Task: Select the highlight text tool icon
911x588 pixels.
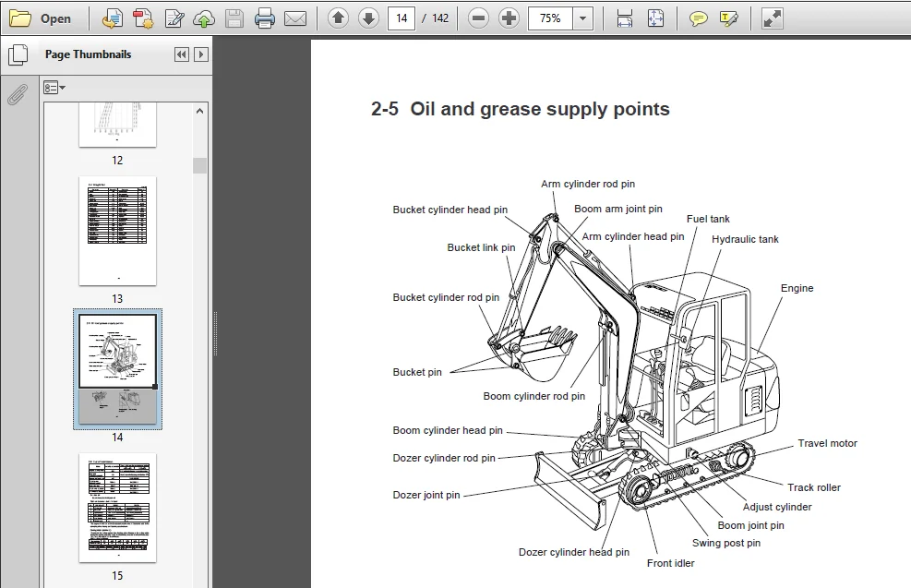Action: click(x=728, y=18)
